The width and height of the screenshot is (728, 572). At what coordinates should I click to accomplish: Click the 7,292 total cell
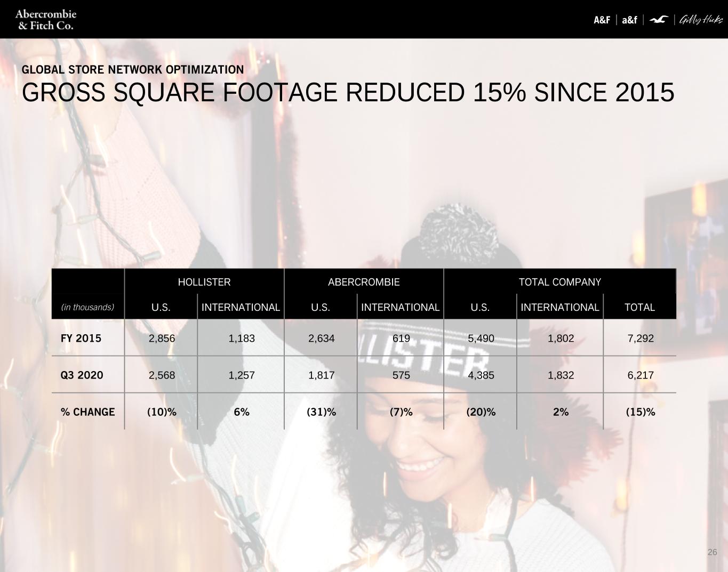point(641,339)
